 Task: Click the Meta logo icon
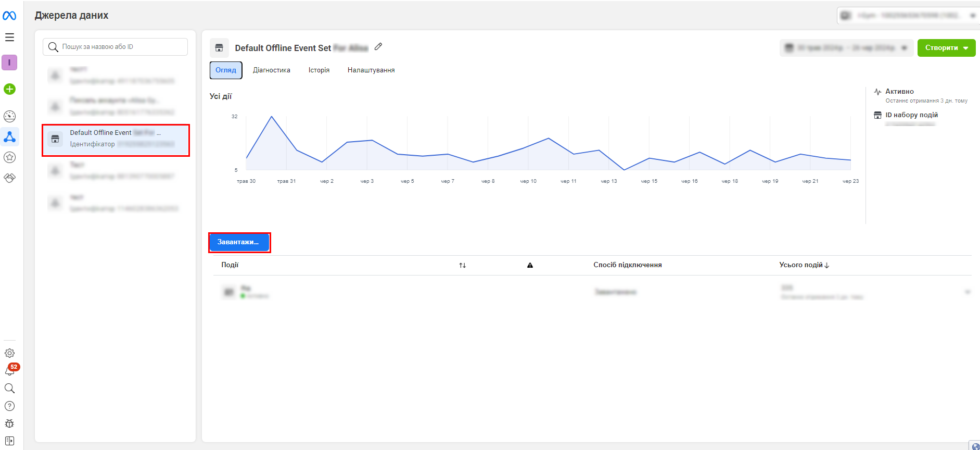9,16
